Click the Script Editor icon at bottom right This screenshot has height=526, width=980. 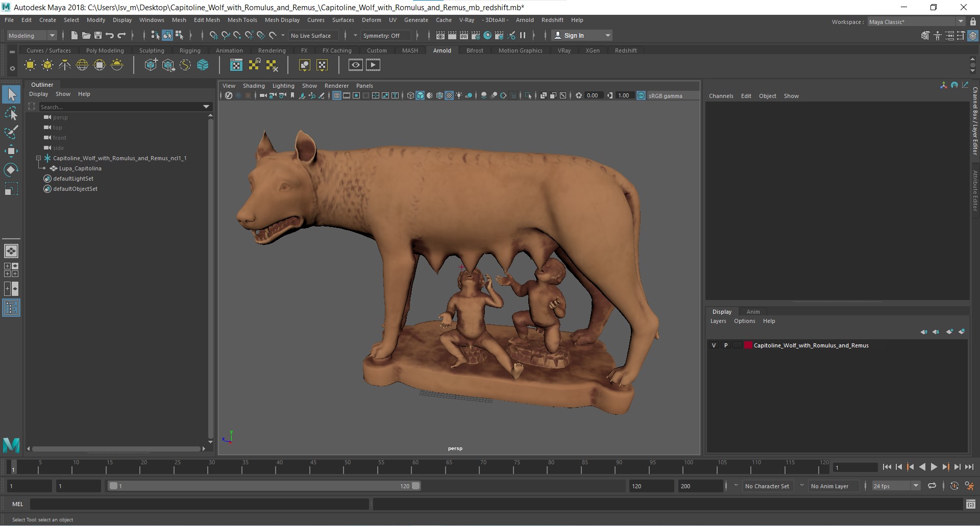coord(971,504)
